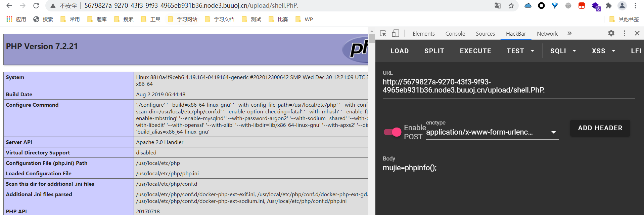This screenshot has width=644, height=215.
Task: Open the SQLI dropdown menu
Action: [563, 51]
